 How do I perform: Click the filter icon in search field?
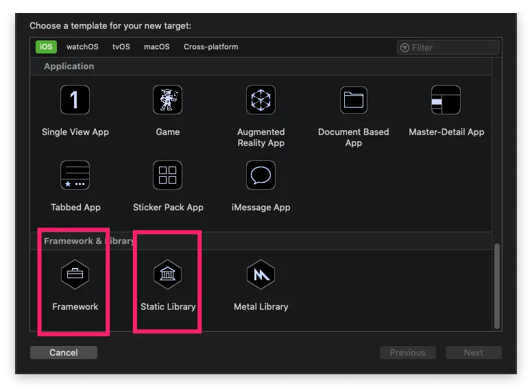pyautogui.click(x=404, y=47)
